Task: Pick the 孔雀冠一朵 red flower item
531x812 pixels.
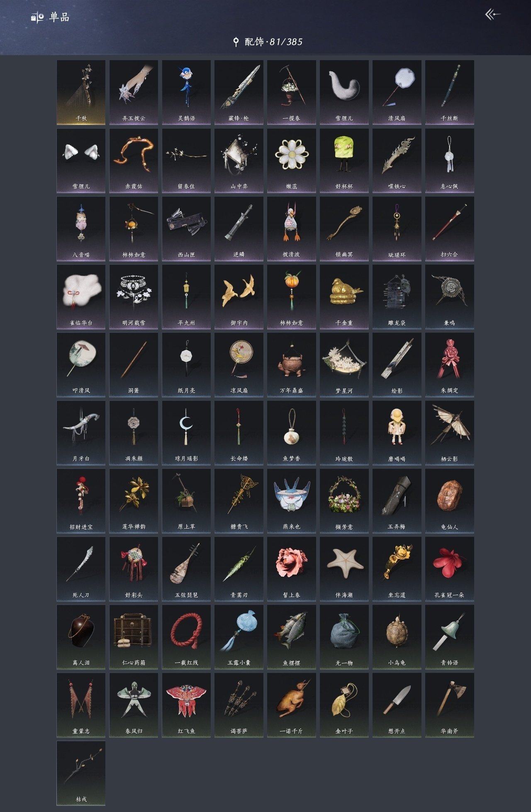Action: pyautogui.click(x=449, y=569)
